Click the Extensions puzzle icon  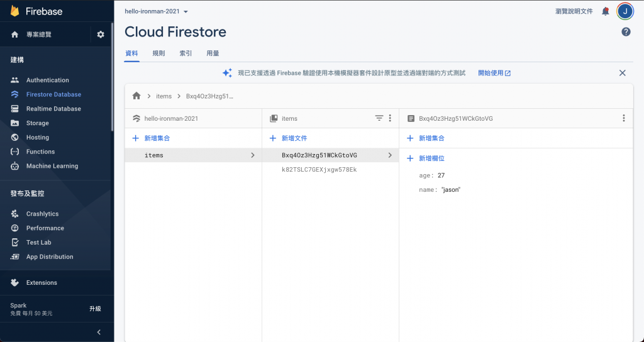15,282
